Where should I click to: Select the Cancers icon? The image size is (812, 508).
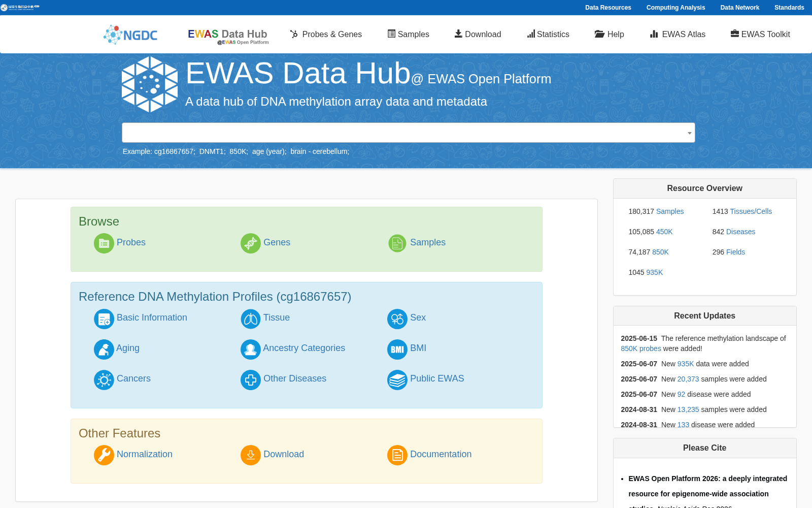click(x=104, y=380)
